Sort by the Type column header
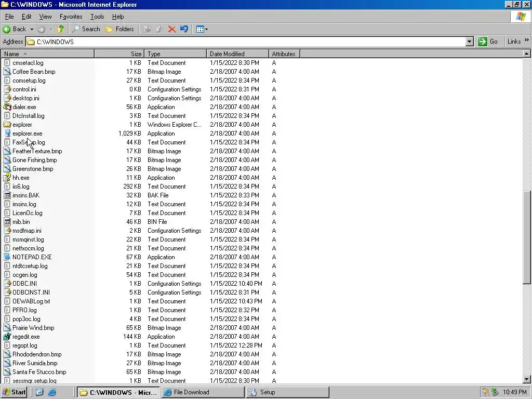Viewport: 532px width, 399px height. tap(176, 54)
